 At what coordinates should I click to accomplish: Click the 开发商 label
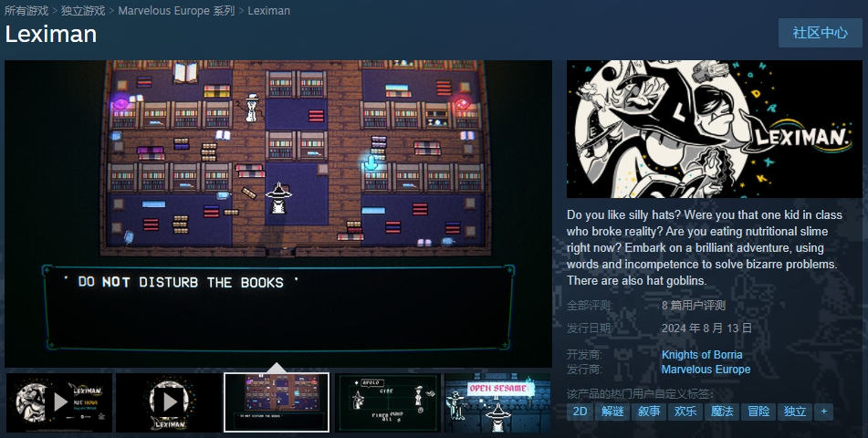point(584,354)
